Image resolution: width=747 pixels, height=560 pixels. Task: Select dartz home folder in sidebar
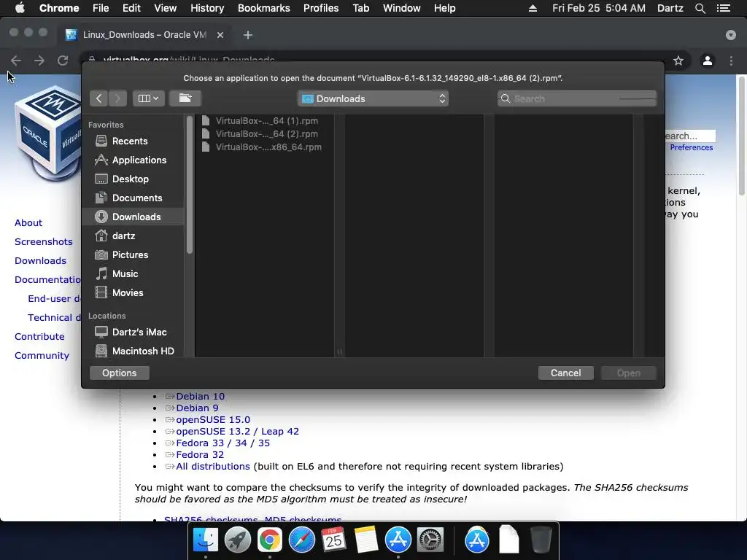pos(133,236)
